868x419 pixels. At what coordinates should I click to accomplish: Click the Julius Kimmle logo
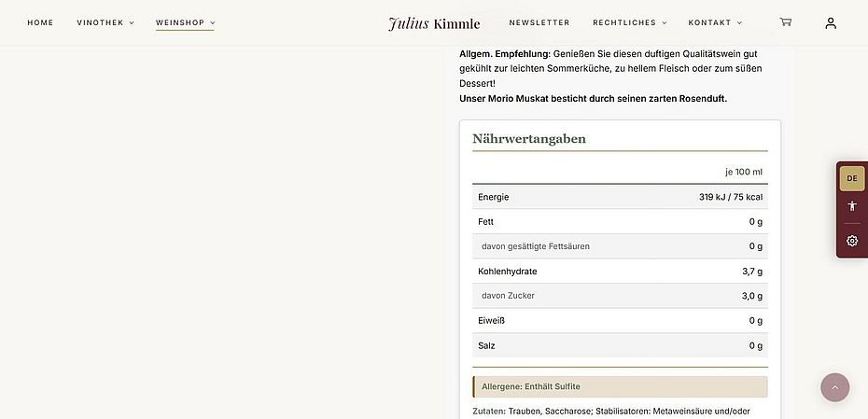434,23
